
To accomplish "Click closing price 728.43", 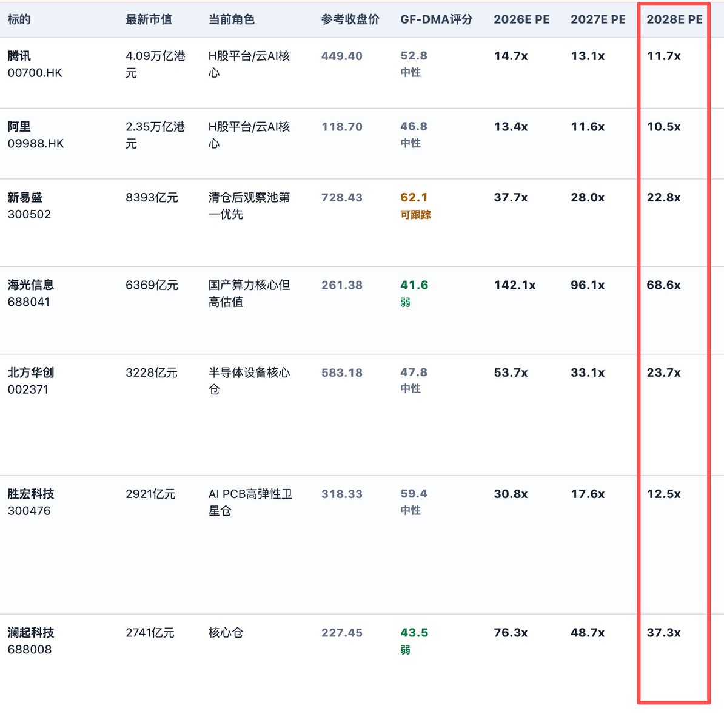I will point(342,197).
